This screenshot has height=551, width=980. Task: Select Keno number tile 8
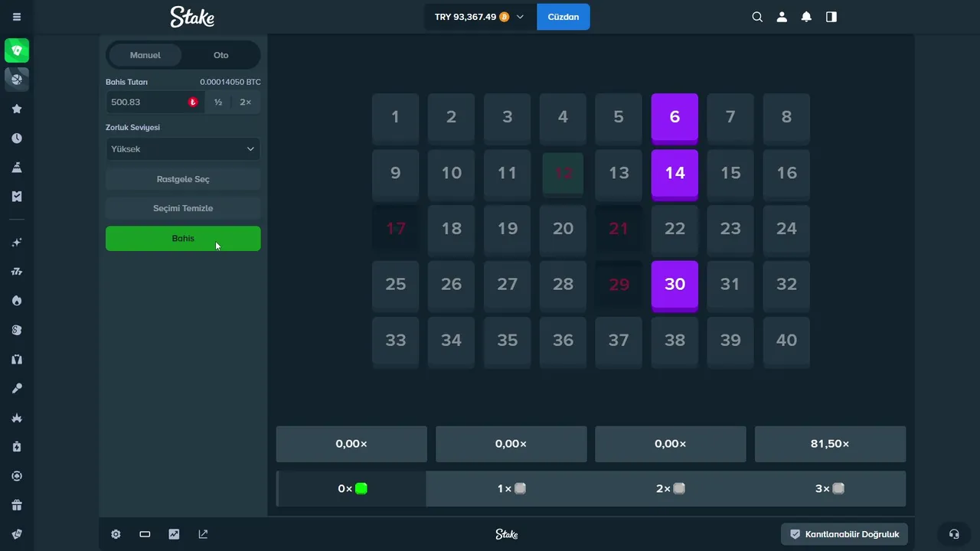click(786, 118)
